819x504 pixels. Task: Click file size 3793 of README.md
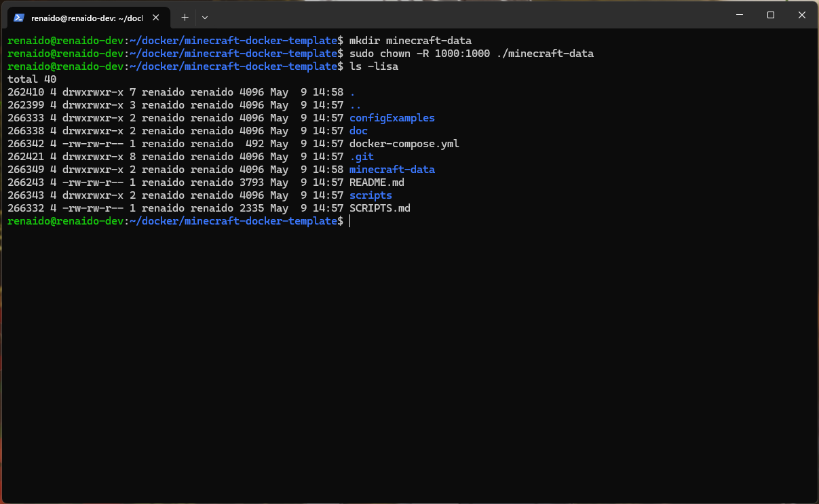pyautogui.click(x=252, y=182)
